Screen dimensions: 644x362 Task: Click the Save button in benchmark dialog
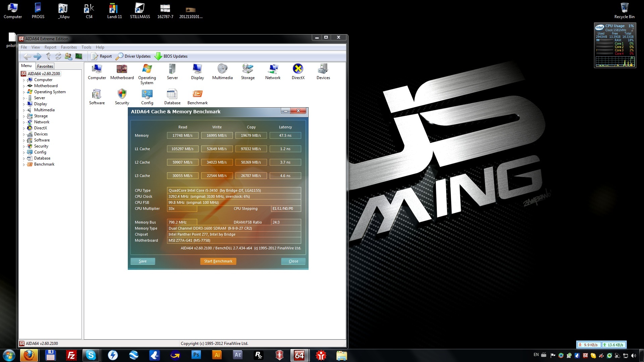143,261
